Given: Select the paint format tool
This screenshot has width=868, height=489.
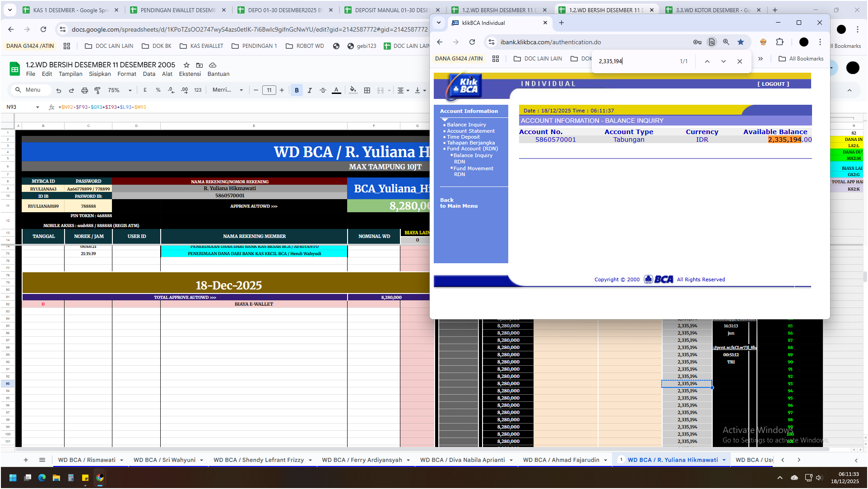Looking at the screenshot, I should point(97,90).
